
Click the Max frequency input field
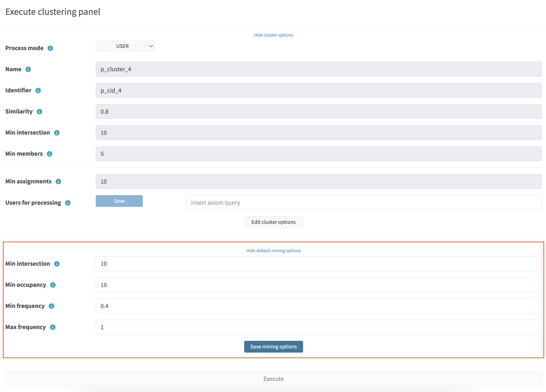click(318, 327)
